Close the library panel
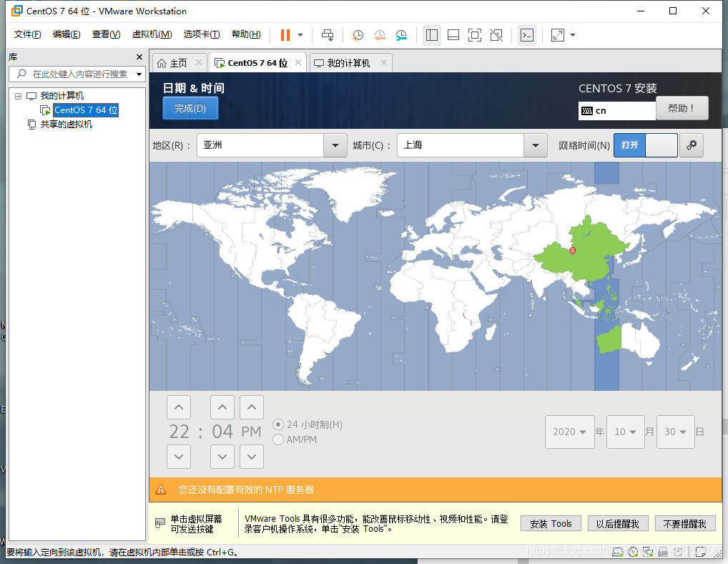Image resolution: width=728 pixels, height=564 pixels. click(139, 57)
